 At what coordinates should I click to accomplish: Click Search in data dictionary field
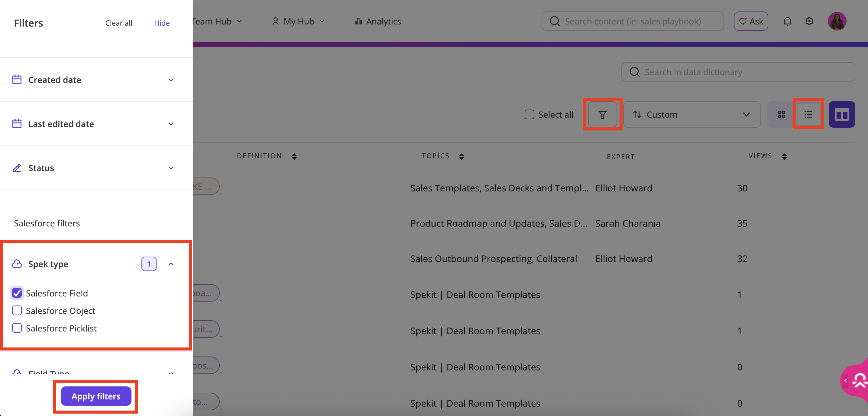click(x=738, y=72)
